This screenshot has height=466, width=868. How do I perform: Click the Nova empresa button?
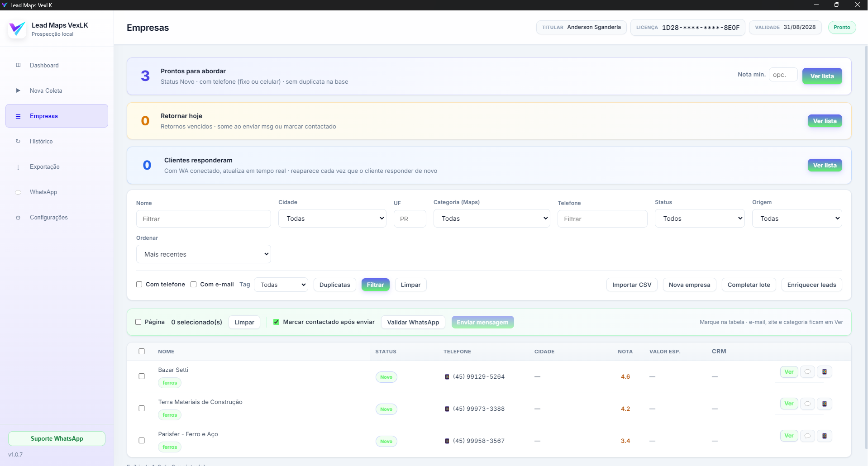pos(689,285)
